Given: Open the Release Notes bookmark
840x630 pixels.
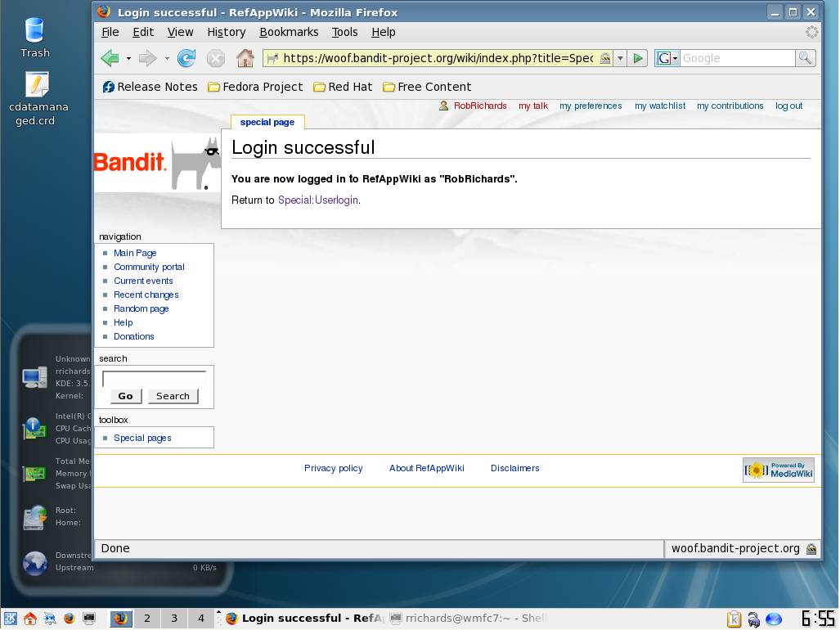Looking at the screenshot, I should 150,87.
